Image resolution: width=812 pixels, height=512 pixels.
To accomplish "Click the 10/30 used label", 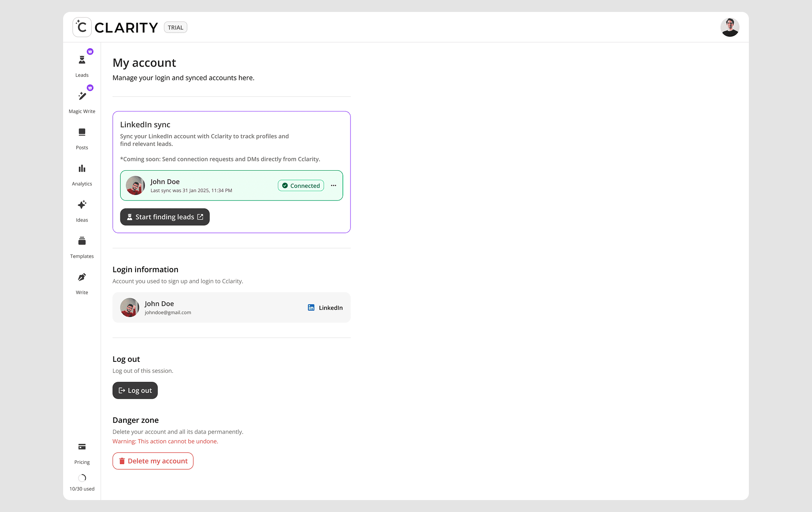I will (82, 489).
